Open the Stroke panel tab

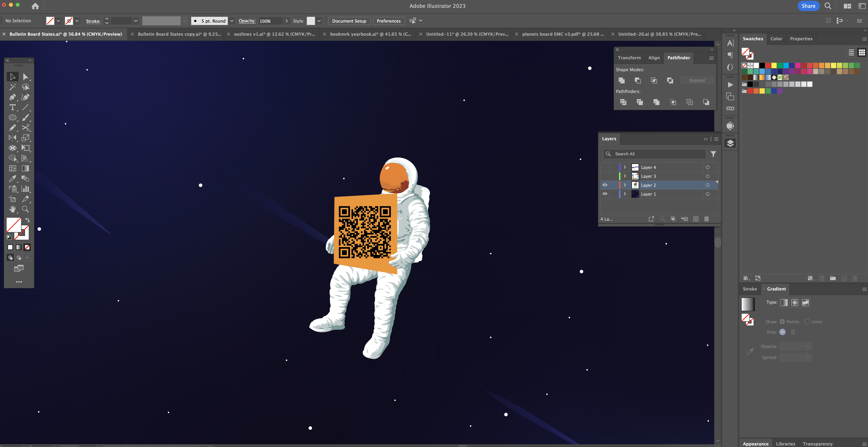click(x=750, y=289)
